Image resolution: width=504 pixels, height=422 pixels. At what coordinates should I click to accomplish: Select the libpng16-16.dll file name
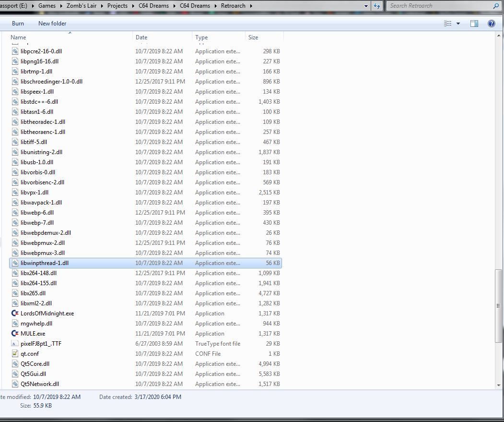(x=39, y=61)
